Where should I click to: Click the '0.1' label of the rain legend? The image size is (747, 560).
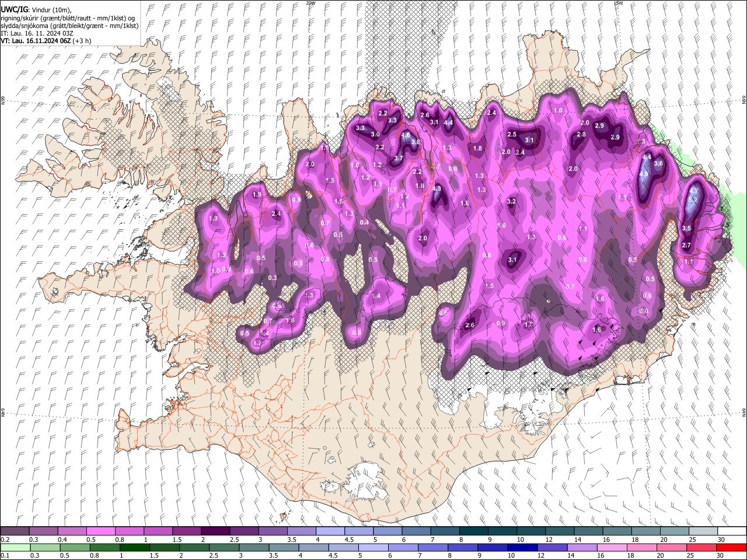[4, 555]
